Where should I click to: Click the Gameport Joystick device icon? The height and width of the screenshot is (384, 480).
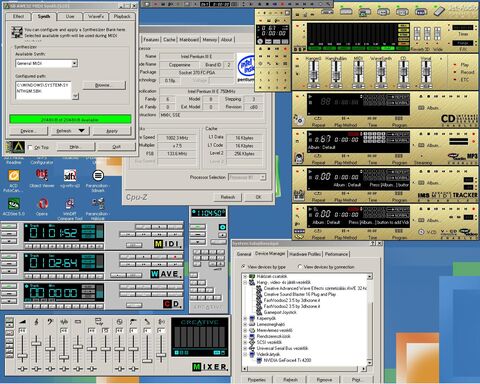tap(260, 312)
